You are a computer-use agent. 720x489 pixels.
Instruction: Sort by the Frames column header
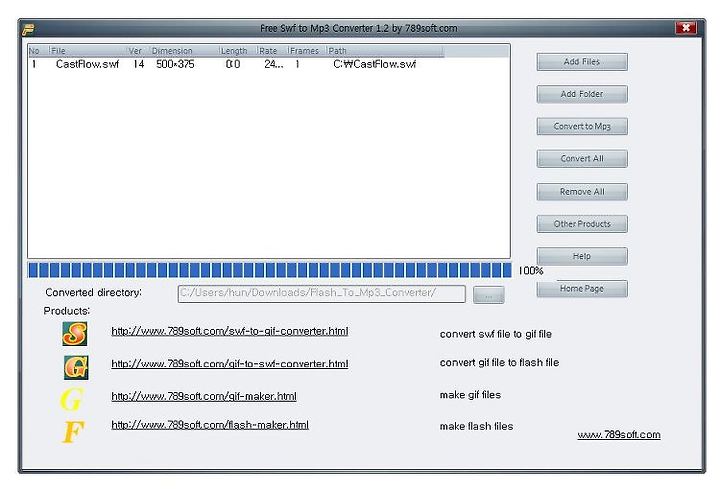click(x=307, y=51)
